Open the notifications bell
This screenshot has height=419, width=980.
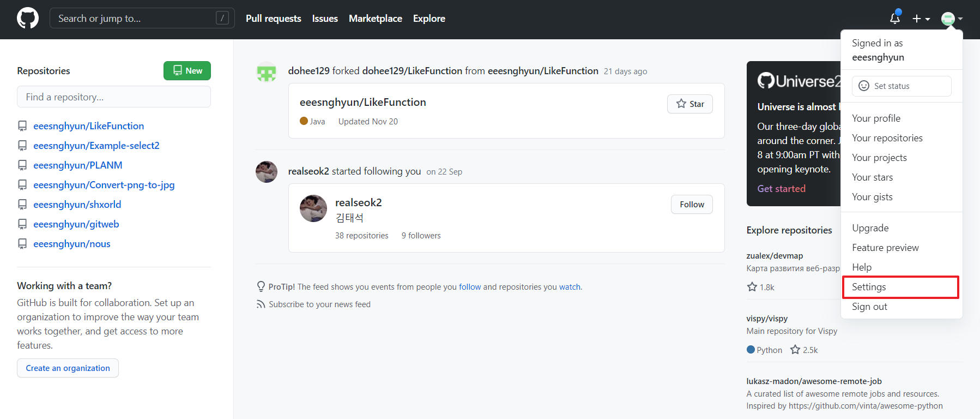895,18
